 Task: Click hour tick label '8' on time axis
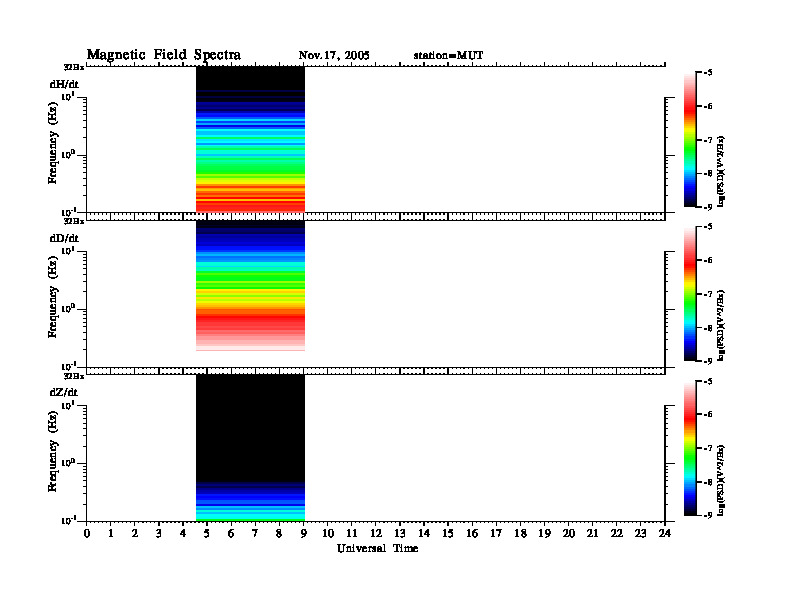[279, 533]
